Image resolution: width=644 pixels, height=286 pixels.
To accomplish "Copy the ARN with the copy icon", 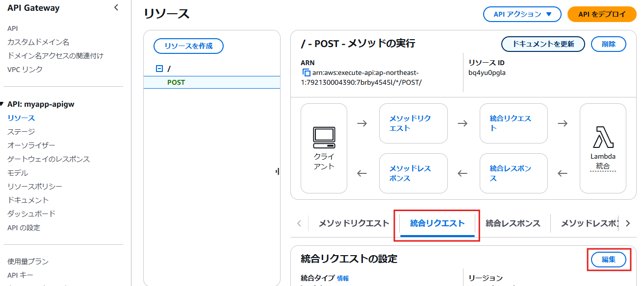I will pos(307,73).
